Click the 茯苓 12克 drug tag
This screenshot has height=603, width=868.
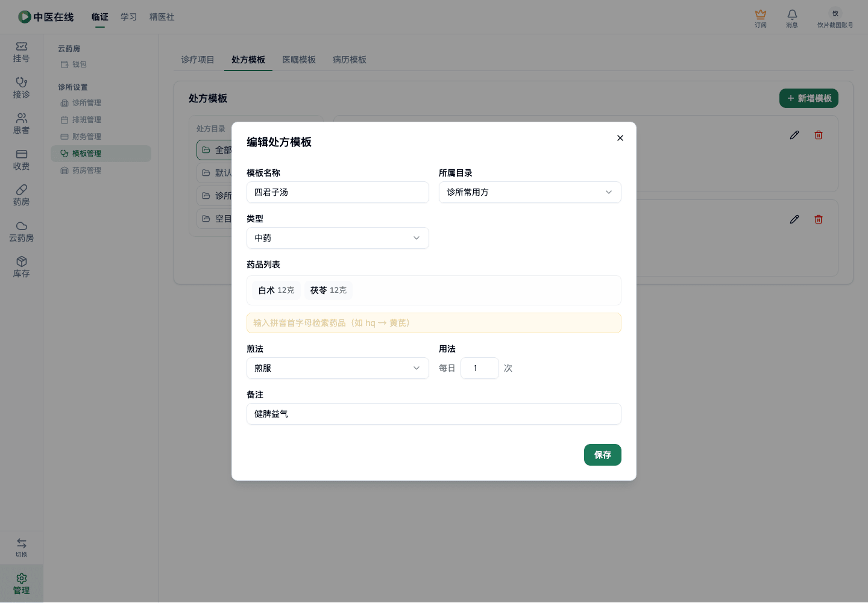(329, 290)
